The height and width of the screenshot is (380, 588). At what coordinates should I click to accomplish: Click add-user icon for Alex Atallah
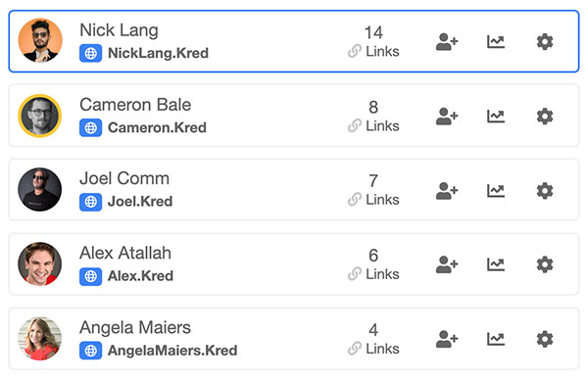pyautogui.click(x=447, y=264)
